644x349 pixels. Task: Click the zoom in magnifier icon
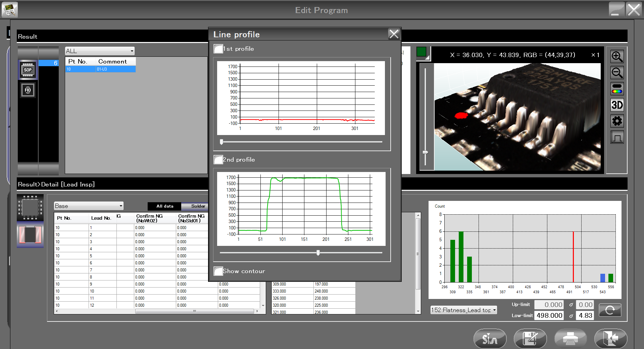coord(617,56)
